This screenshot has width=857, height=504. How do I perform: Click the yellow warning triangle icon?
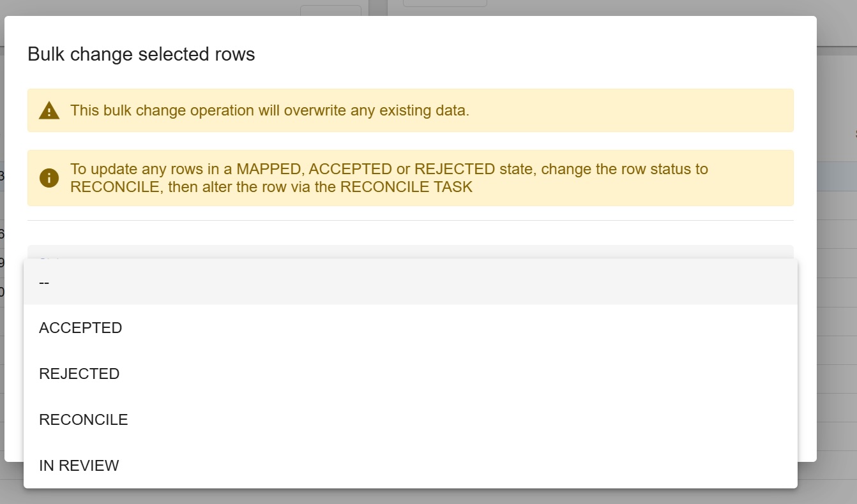pos(49,110)
